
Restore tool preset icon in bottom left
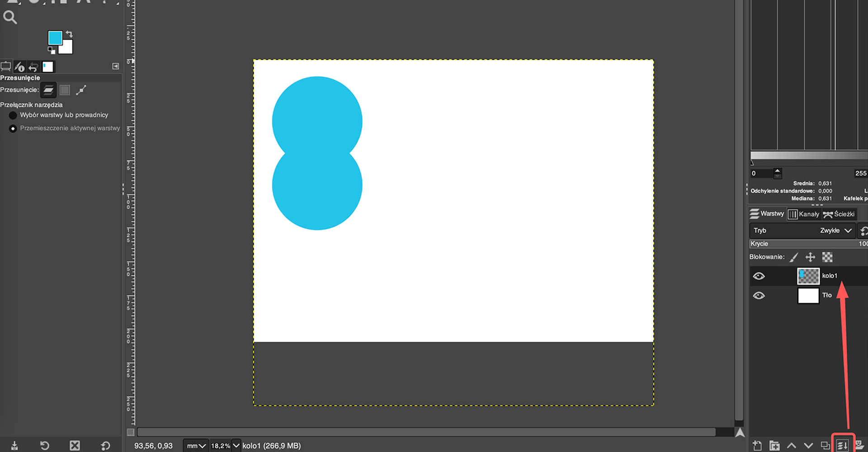(44, 446)
